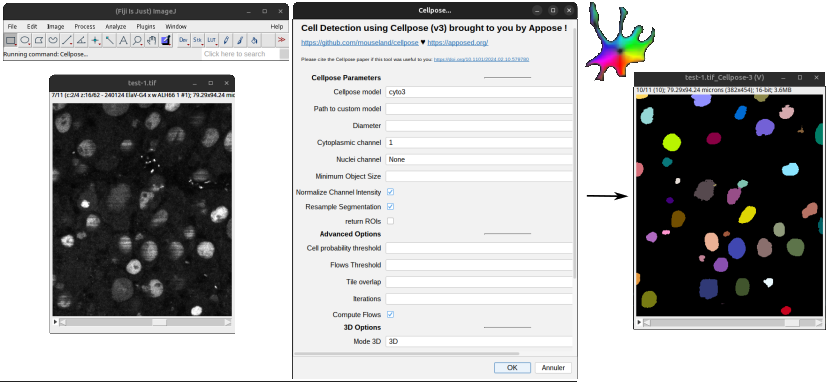
Task: Click right scroll arrow in test-1.tif window
Action: pyautogui.click(x=228, y=322)
